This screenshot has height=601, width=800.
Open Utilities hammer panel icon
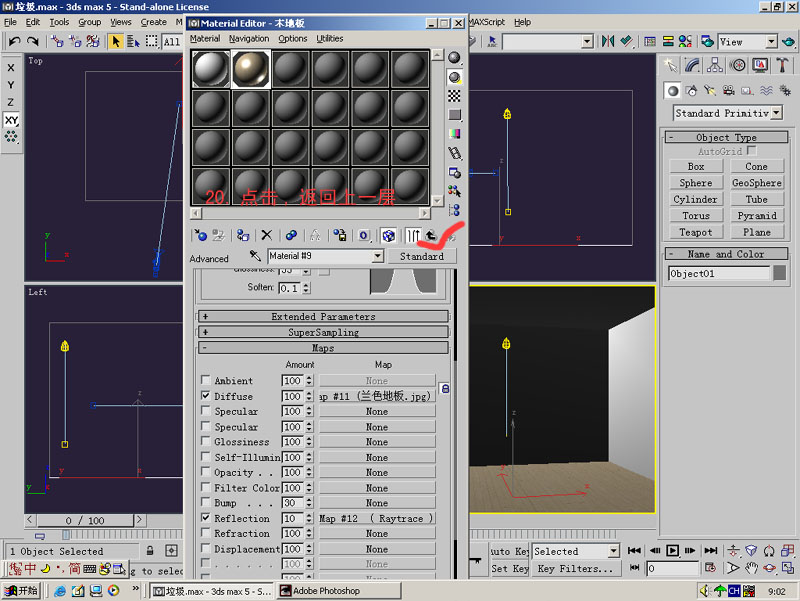click(x=782, y=65)
